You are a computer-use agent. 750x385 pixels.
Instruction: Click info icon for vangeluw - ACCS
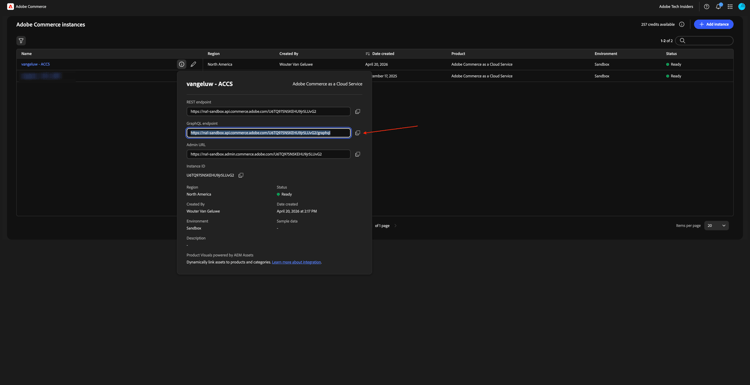tap(181, 64)
